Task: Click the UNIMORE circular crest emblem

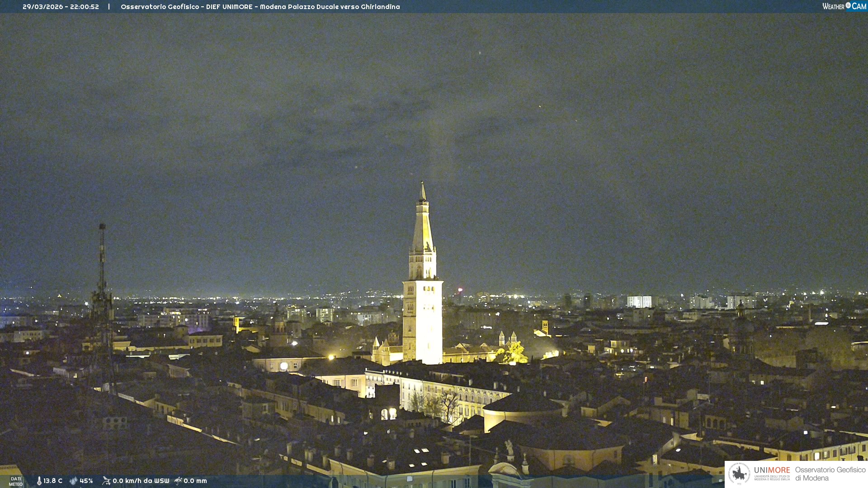Action: [739, 474]
